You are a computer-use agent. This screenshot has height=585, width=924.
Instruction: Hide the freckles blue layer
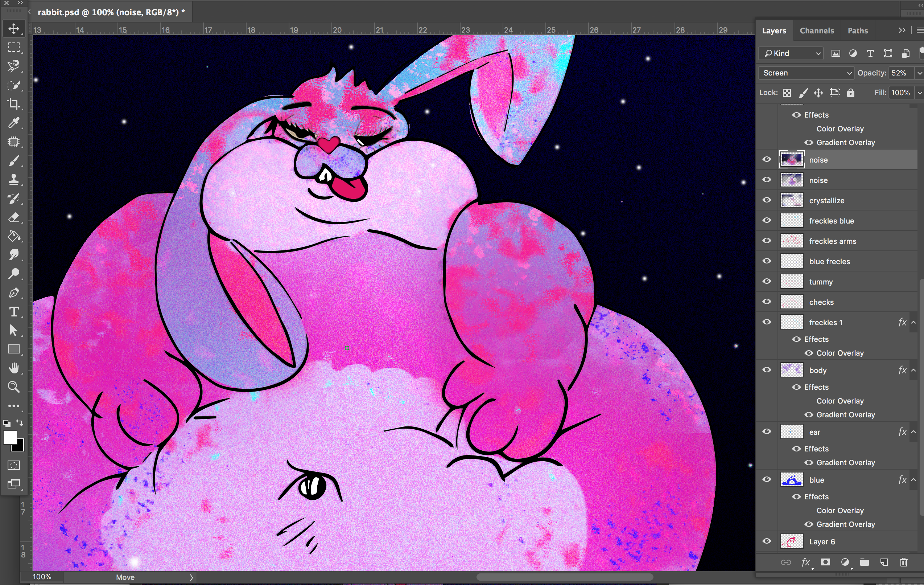[x=767, y=221]
